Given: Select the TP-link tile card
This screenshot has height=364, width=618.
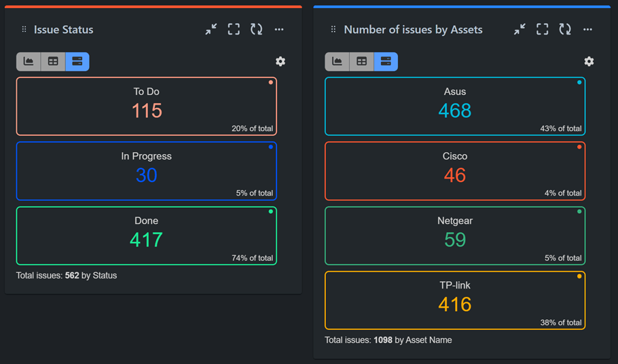Looking at the screenshot, I should pyautogui.click(x=454, y=299).
